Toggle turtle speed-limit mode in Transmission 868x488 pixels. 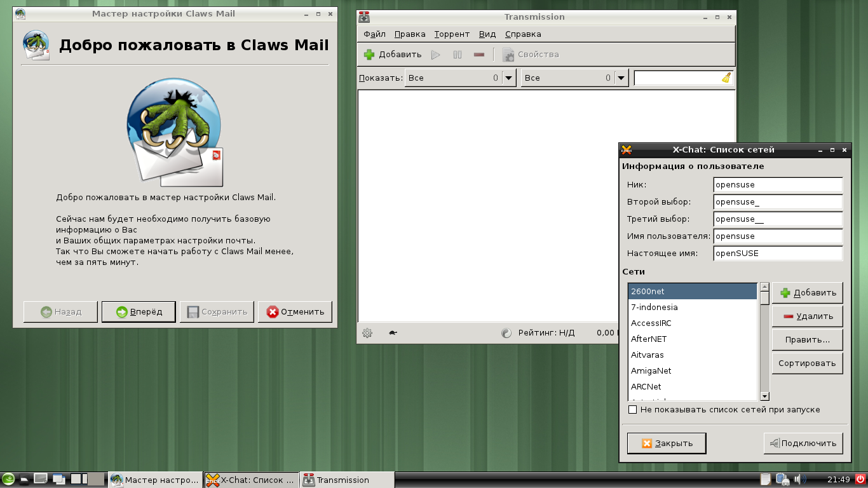pyautogui.click(x=393, y=332)
